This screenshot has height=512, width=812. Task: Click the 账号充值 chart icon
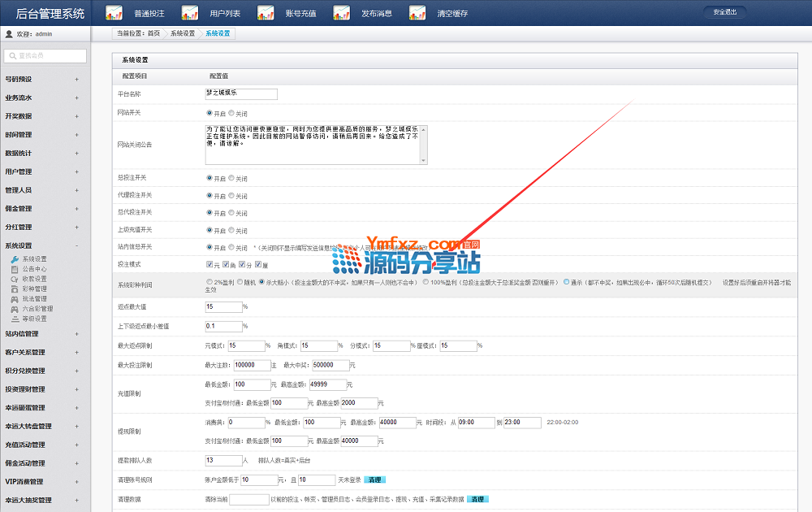[x=266, y=13]
